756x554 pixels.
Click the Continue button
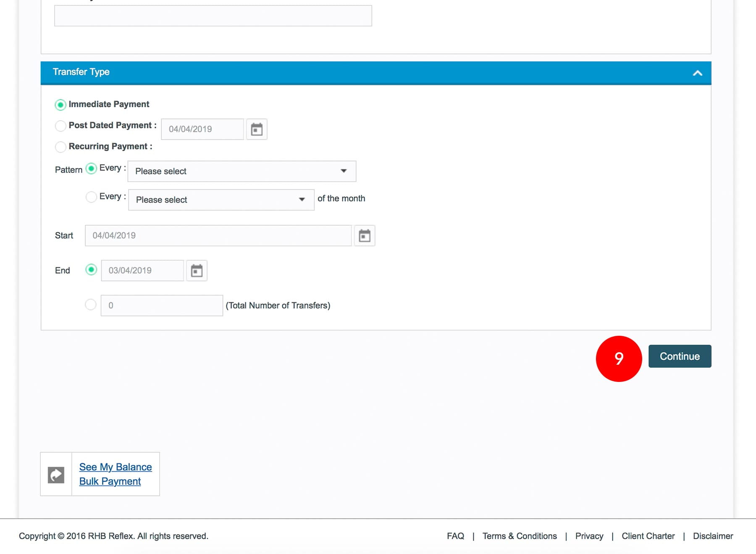(x=680, y=356)
